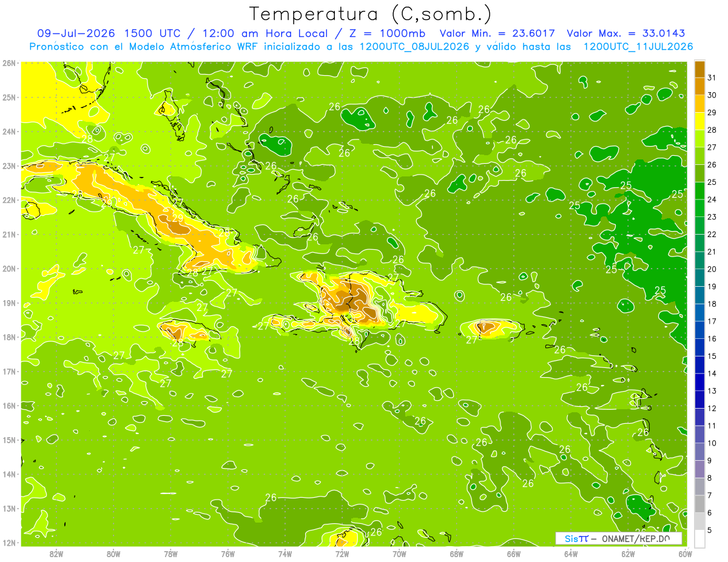728x562 pixels.
Task: Click the "72W" longitude label
Action: 342,554
